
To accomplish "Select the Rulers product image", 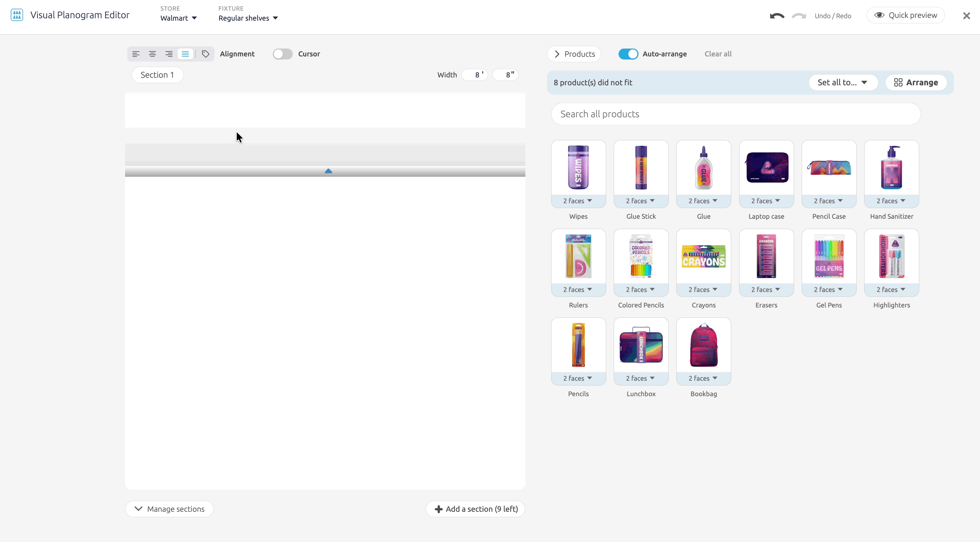I will coord(578,256).
